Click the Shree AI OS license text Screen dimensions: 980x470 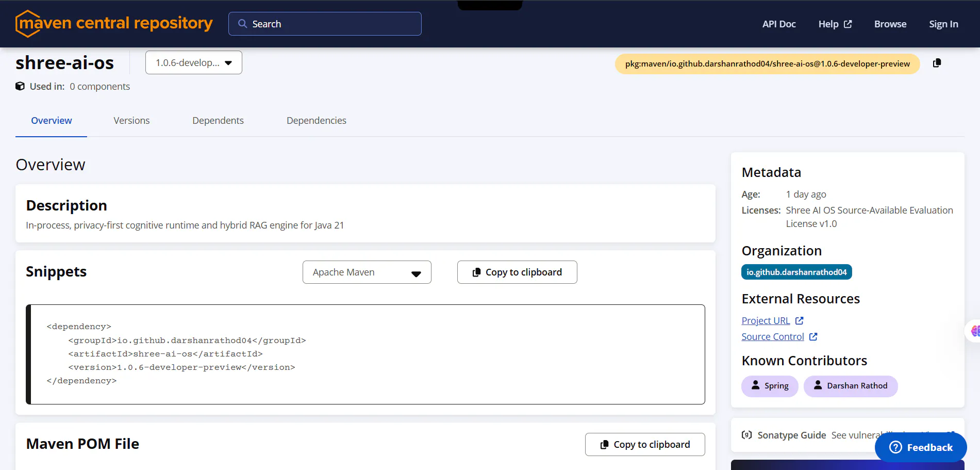click(x=870, y=217)
